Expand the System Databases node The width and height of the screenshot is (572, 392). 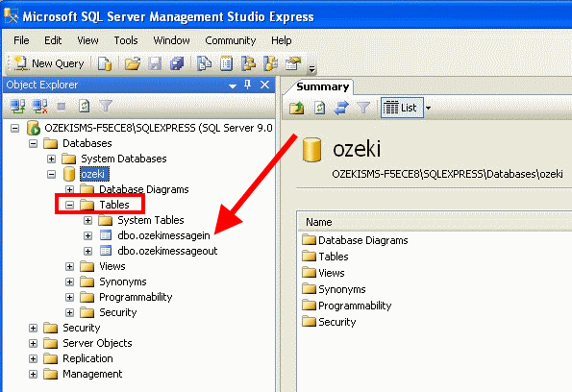[51, 159]
